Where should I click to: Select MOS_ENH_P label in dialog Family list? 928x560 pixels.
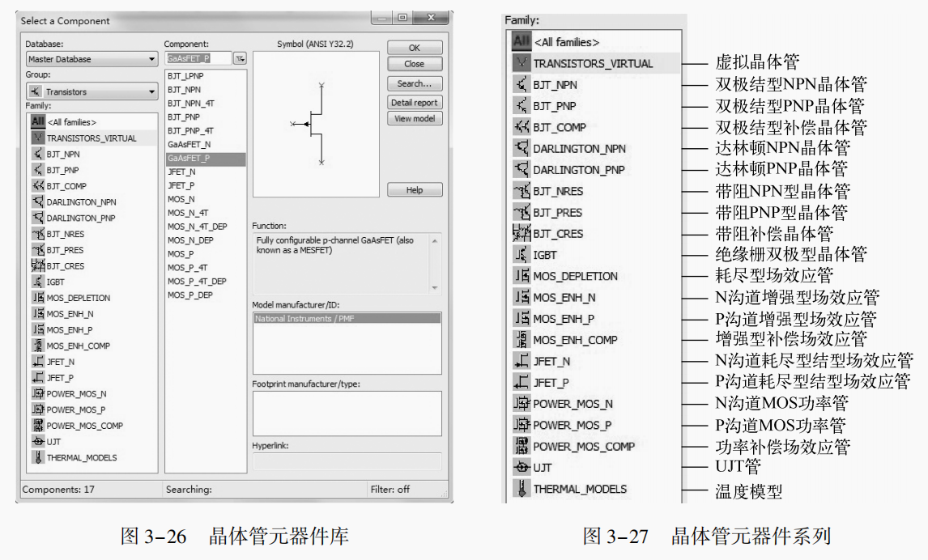pos(70,329)
